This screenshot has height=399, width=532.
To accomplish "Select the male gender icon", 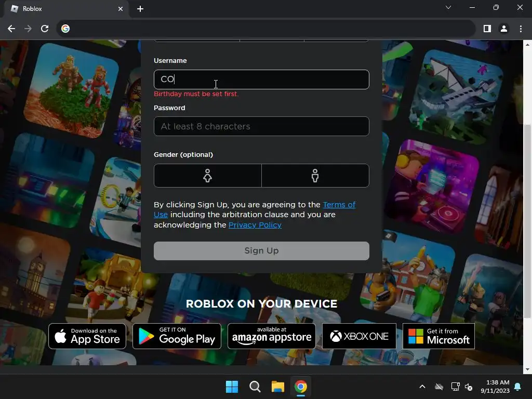I will (315, 176).
